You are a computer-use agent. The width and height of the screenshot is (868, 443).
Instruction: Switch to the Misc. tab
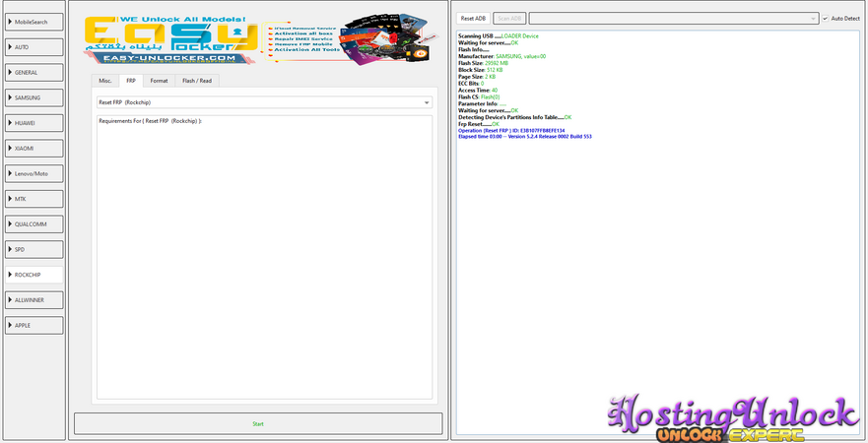point(105,81)
